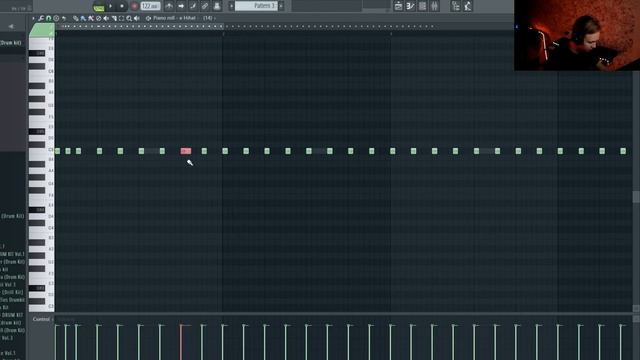Click the horizontal scroll bar above the grid

tap(140, 27)
